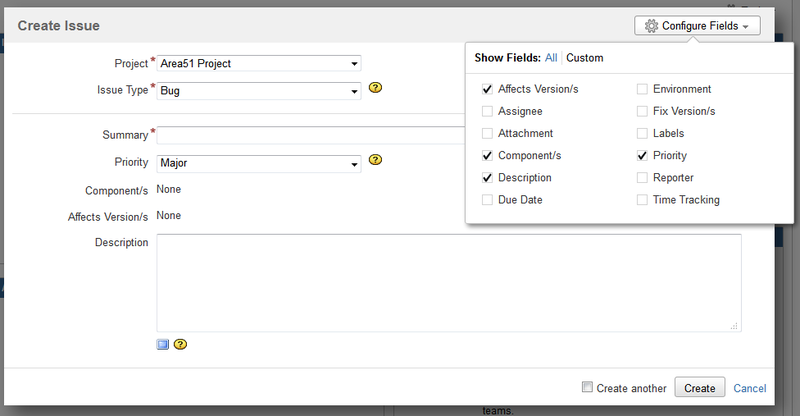Enable the Environment field checkbox
The height and width of the screenshot is (416, 800).
pos(642,89)
